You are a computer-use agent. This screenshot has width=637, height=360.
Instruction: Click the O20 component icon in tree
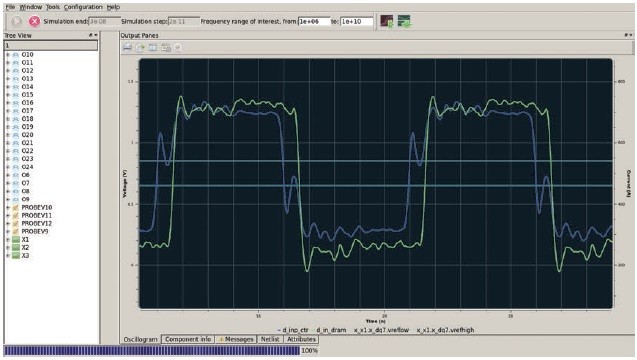[x=16, y=135]
